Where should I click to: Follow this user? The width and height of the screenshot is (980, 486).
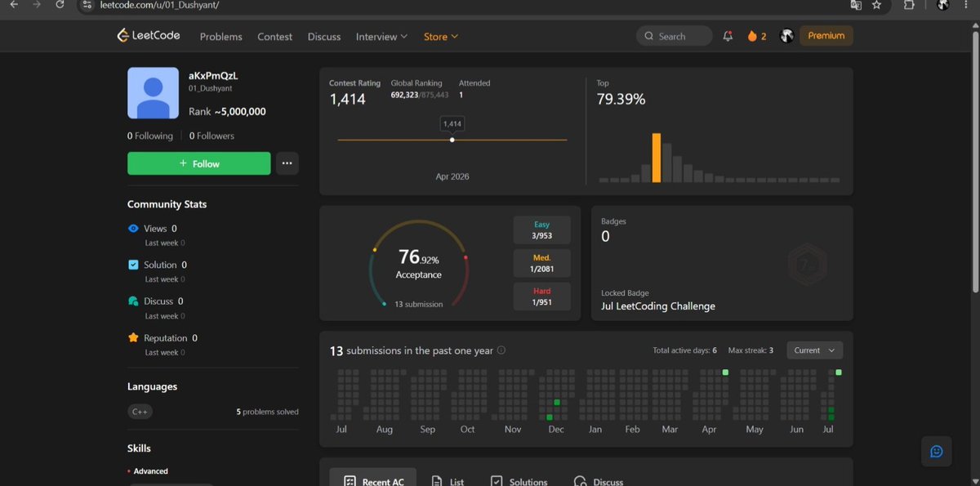[198, 163]
